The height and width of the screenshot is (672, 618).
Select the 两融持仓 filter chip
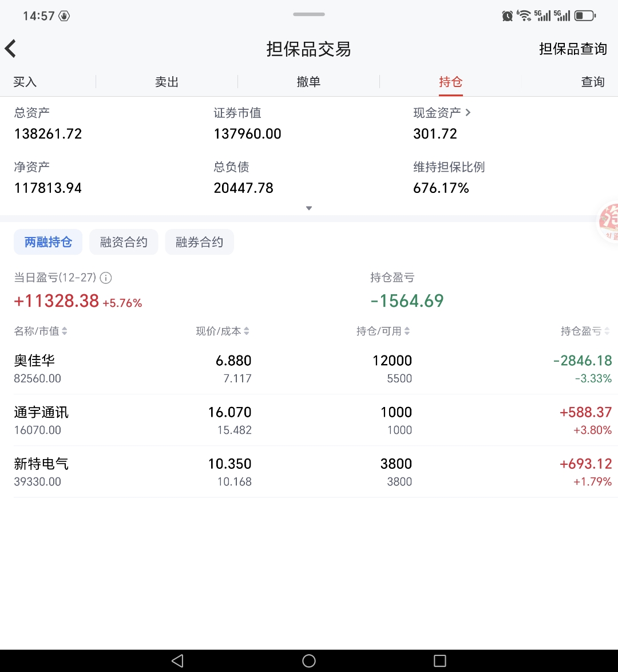[48, 242]
